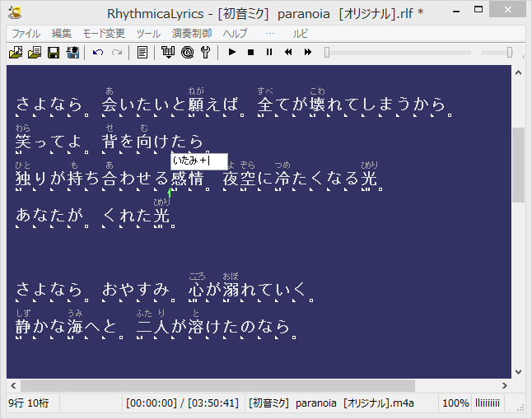The width and height of the screenshot is (532, 419).
Task: Pause the song playback
Action: point(269,52)
